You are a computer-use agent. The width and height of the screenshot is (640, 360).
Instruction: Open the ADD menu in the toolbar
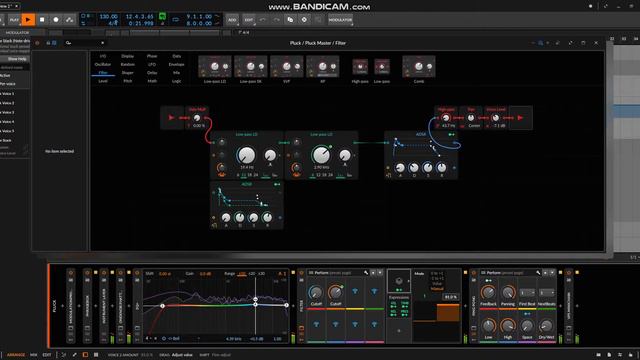pyautogui.click(x=232, y=20)
